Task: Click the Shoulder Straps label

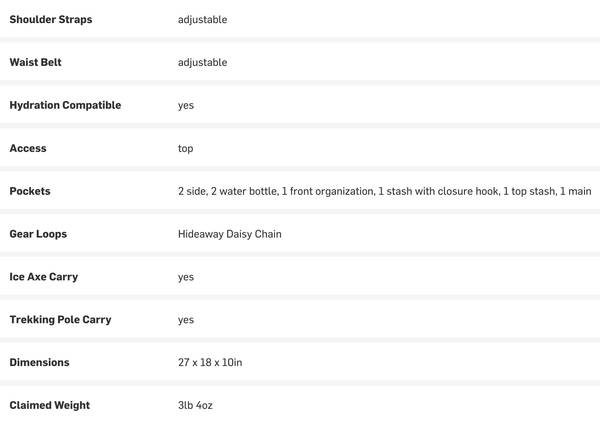Action: [51, 20]
